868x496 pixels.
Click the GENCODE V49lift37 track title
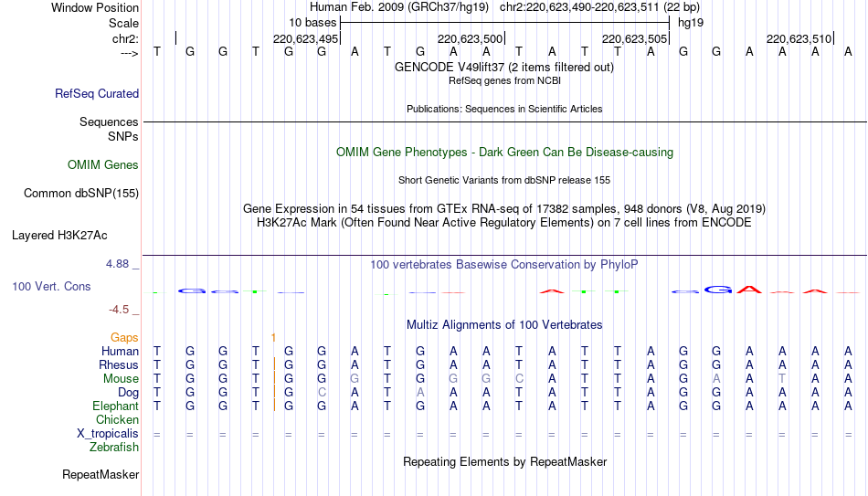[504, 67]
